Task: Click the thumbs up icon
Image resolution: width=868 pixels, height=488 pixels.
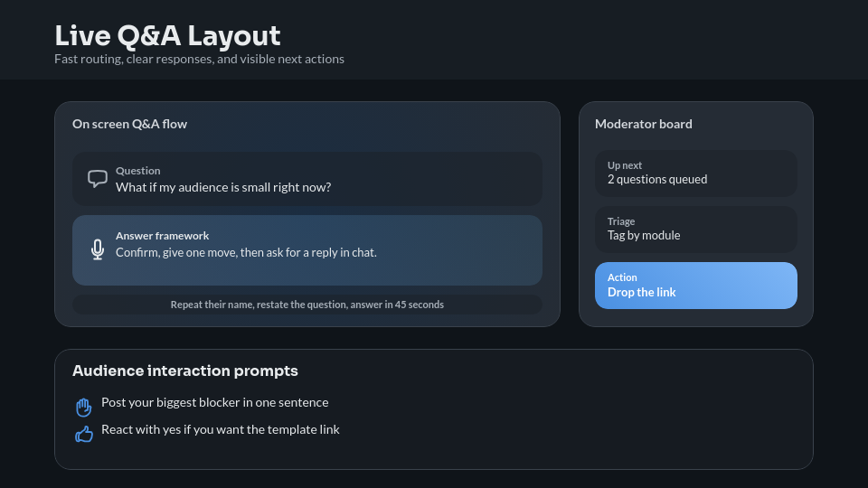Action: click(84, 435)
